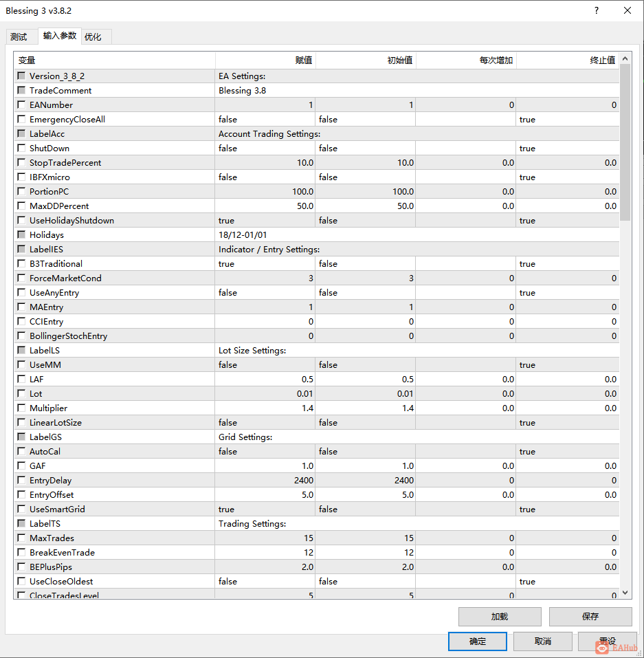Select the CCIEntry variable name
Viewport: 644px width, 658px height.
(x=46, y=322)
